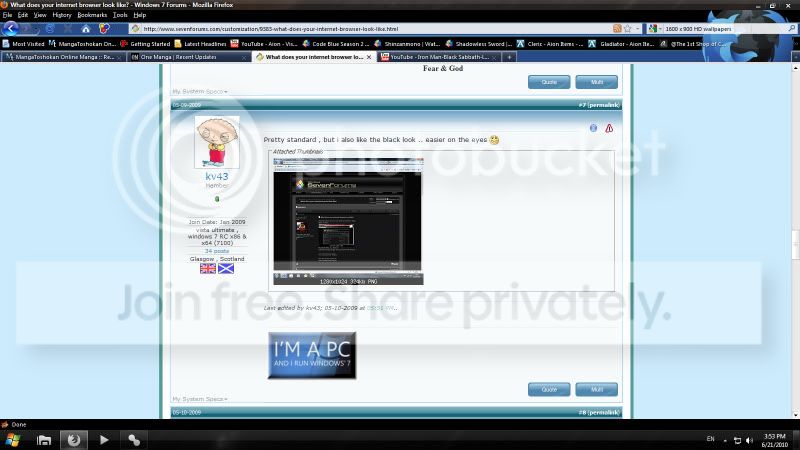Open the File menu

[x=7, y=15]
